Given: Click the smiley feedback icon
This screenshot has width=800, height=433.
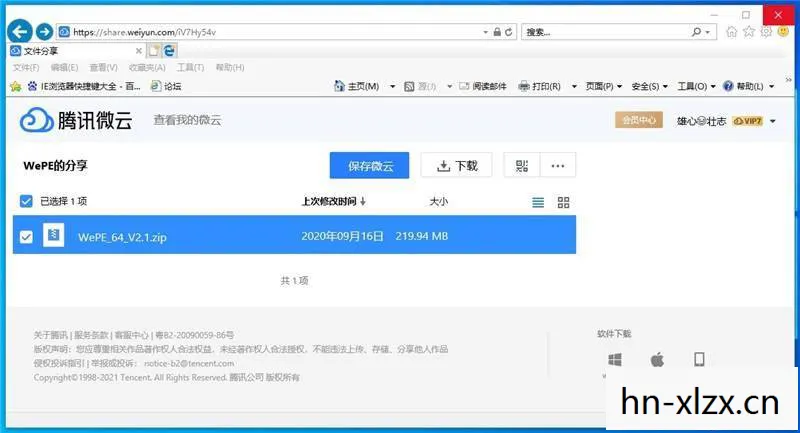Looking at the screenshot, I should coord(783,32).
